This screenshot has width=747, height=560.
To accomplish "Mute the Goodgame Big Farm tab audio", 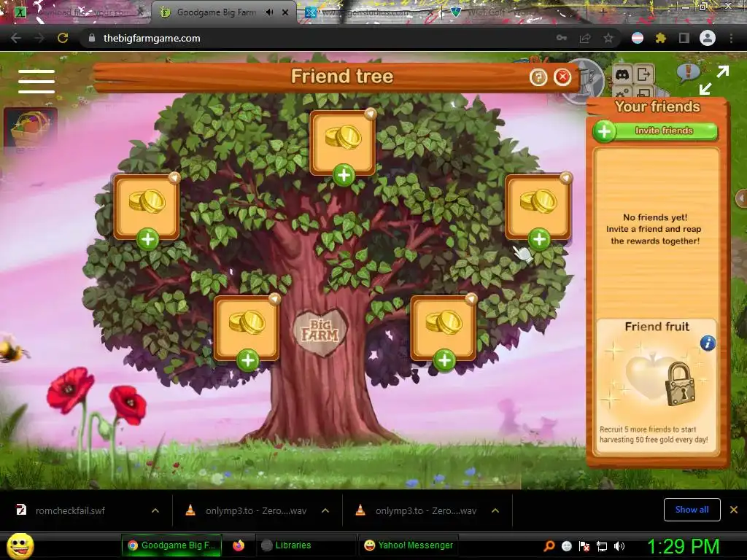I will pyautogui.click(x=270, y=12).
